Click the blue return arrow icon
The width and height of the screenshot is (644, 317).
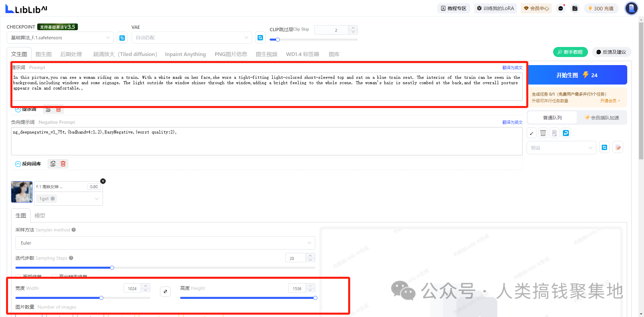point(566,133)
